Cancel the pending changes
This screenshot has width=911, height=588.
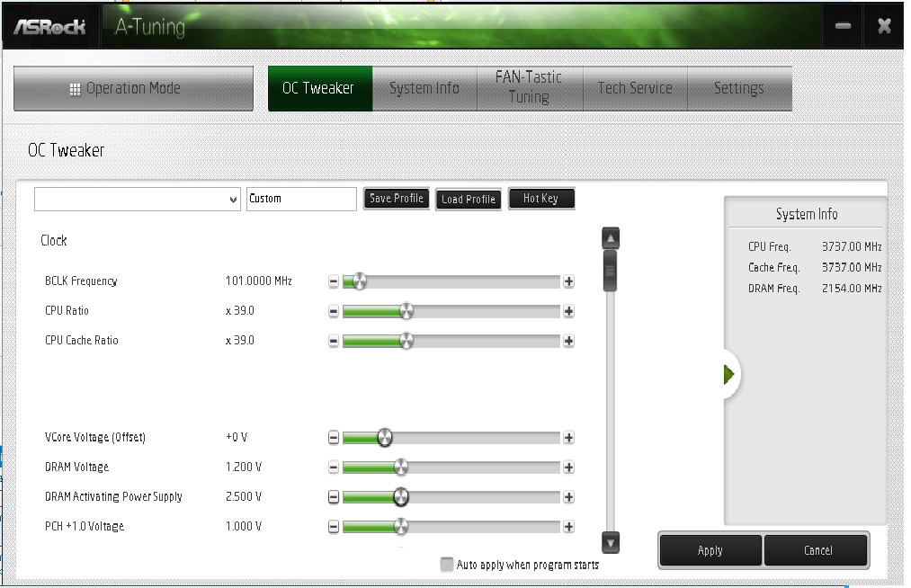tap(817, 550)
